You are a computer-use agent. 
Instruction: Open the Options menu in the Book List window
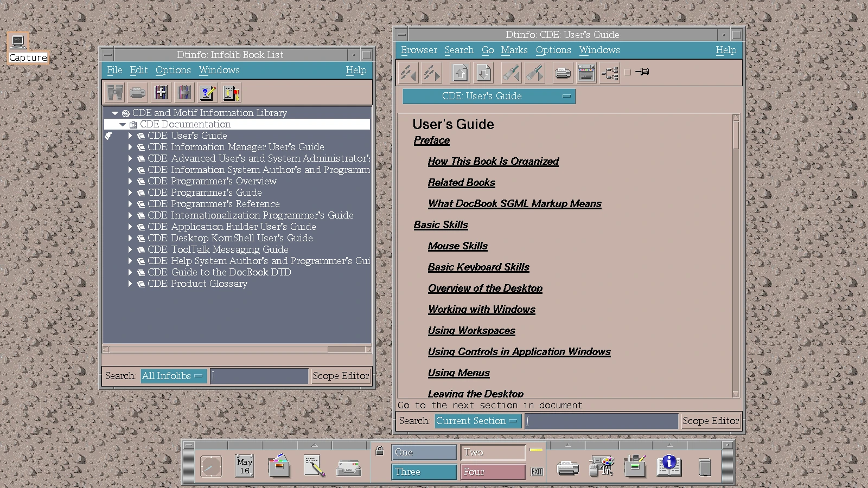point(173,70)
